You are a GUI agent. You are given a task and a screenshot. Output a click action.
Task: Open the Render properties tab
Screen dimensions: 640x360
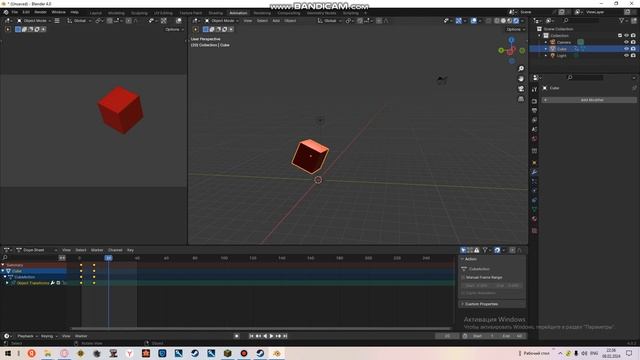(534, 101)
